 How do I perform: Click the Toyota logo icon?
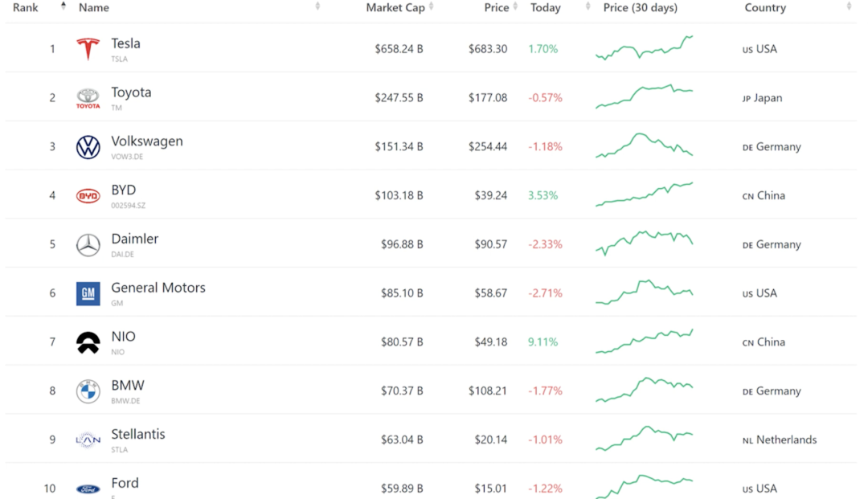coord(88,98)
